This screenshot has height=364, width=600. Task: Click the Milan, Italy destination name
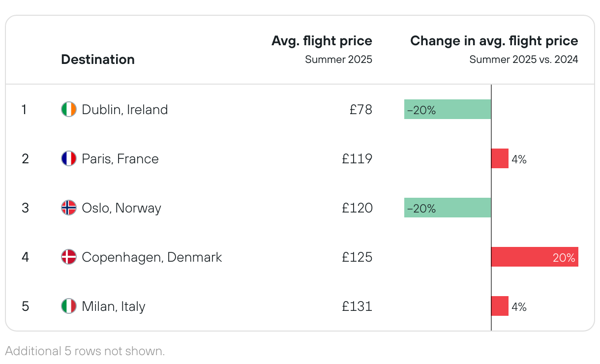pyautogui.click(x=114, y=306)
